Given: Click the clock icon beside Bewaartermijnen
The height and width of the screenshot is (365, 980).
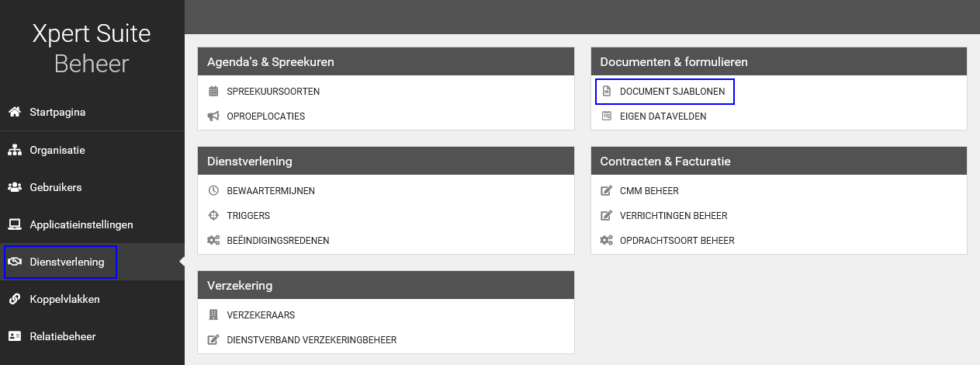Looking at the screenshot, I should pos(213,191).
